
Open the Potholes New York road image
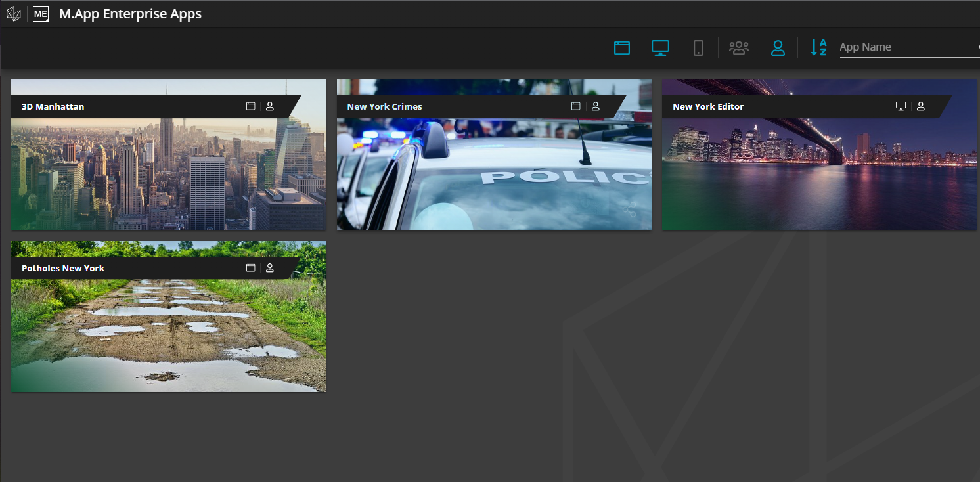(x=168, y=335)
